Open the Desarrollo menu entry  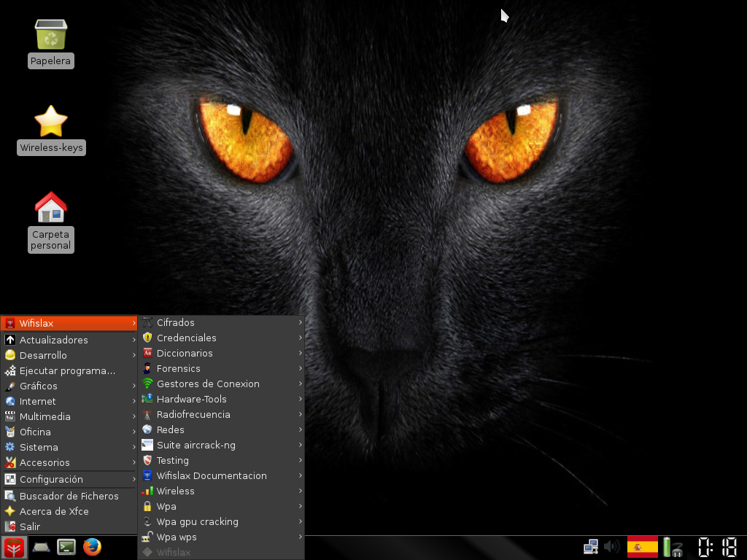click(69, 355)
